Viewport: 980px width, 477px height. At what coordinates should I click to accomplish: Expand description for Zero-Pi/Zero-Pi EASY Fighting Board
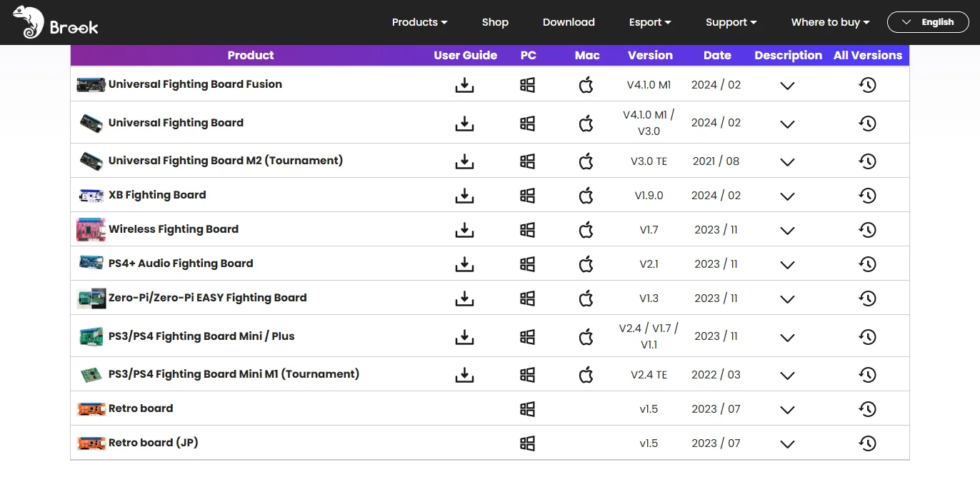coord(787,298)
